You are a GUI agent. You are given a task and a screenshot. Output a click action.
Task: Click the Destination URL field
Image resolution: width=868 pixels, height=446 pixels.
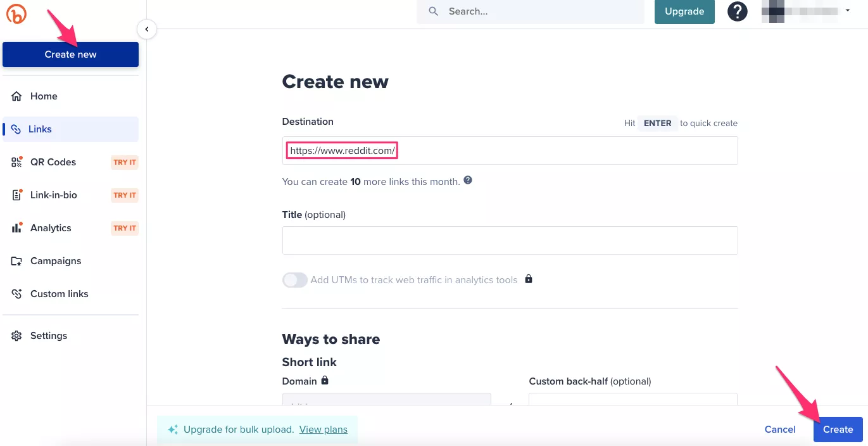pyautogui.click(x=510, y=151)
